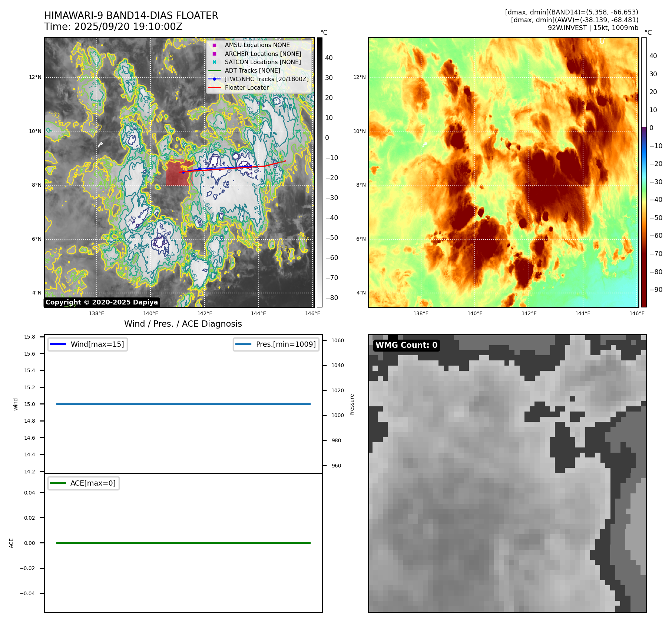Click the Floater Locater legend entry

(x=239, y=87)
